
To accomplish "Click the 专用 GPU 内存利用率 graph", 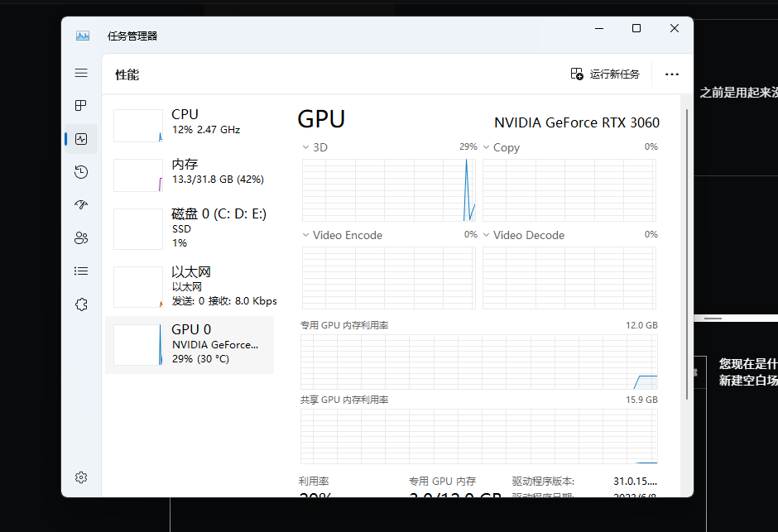I will (x=479, y=362).
